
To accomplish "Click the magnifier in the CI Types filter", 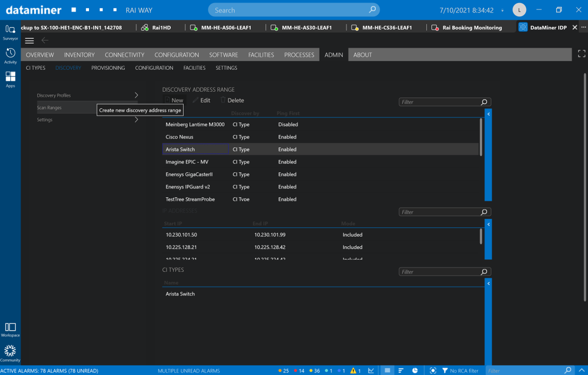I will (484, 272).
